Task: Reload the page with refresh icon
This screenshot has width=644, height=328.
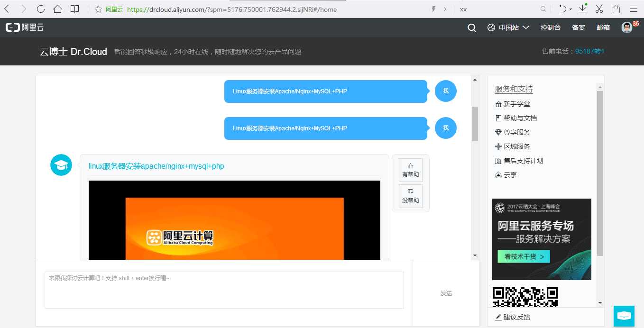Action: click(41, 9)
